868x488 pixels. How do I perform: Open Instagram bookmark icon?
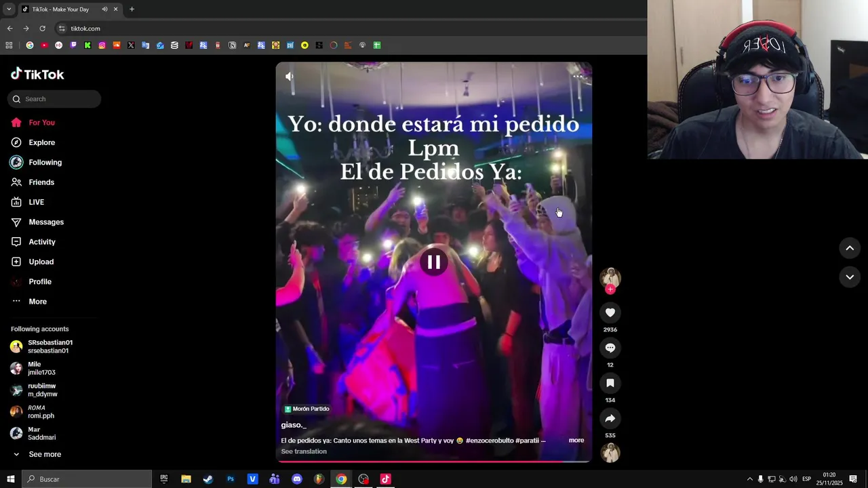coord(102,45)
